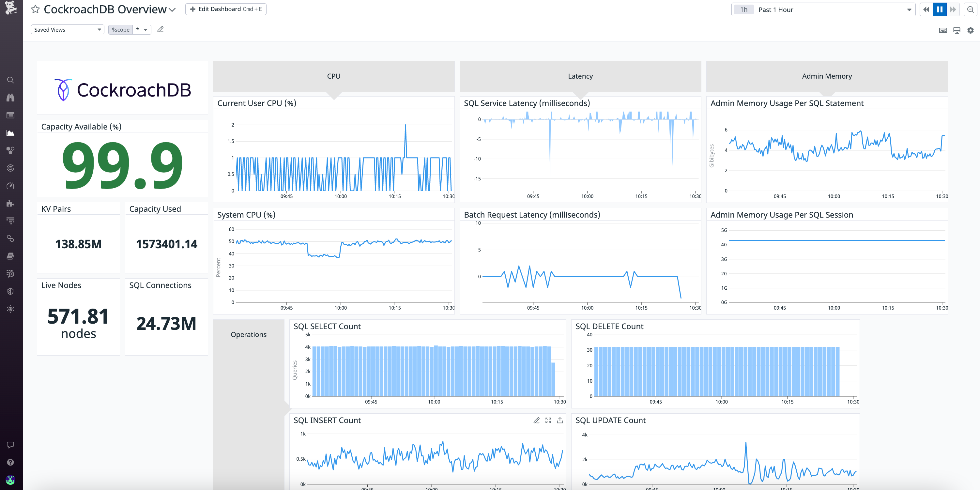Collapse the Operations widget group
This screenshot has height=490, width=980.
tap(249, 334)
